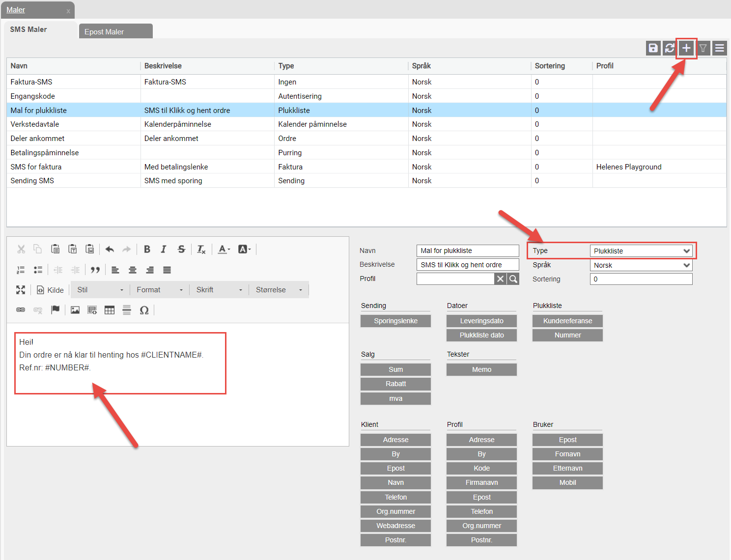The image size is (731, 560).
Task: Insert the Fornavn user placeholder
Action: pyautogui.click(x=567, y=454)
